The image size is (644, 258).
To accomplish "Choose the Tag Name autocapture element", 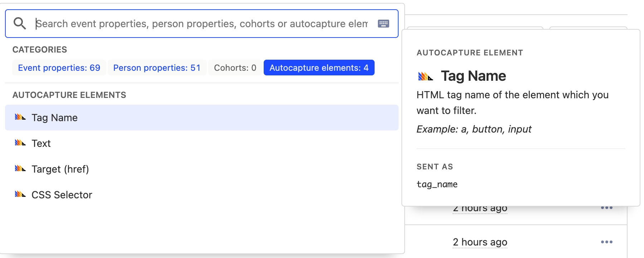I will 54,118.
